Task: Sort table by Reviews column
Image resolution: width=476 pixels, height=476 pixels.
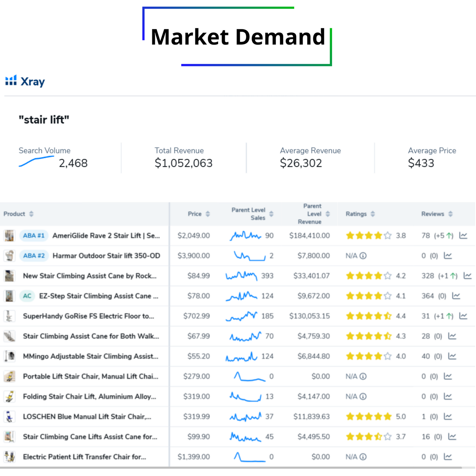Action: (x=450, y=214)
